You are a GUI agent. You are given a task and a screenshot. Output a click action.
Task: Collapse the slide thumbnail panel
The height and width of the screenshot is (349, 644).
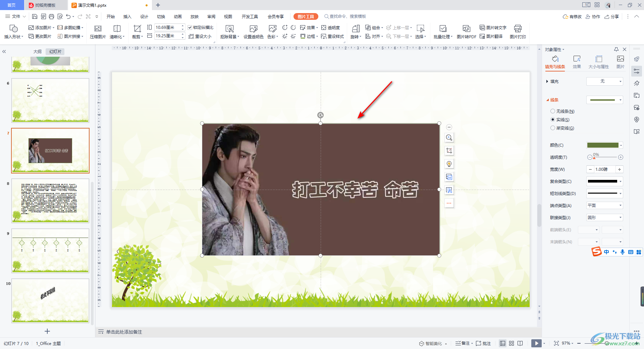4,52
